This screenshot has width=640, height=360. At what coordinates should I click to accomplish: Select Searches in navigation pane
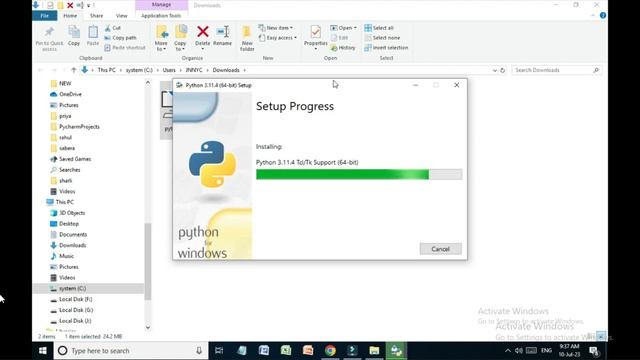(x=69, y=170)
